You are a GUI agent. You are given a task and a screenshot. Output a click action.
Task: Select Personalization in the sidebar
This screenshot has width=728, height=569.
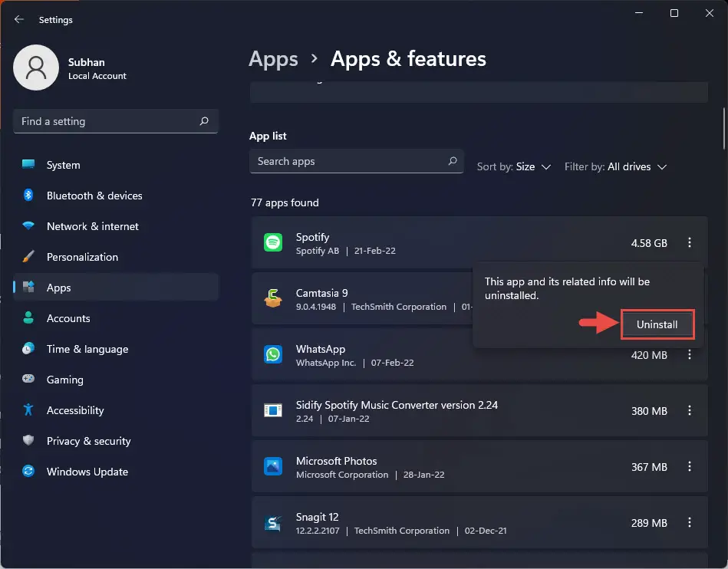point(116,257)
